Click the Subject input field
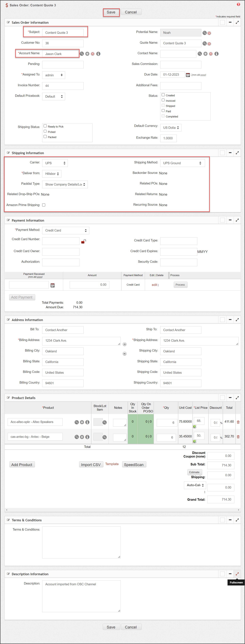This screenshot has height=644, width=245. tap(63, 32)
